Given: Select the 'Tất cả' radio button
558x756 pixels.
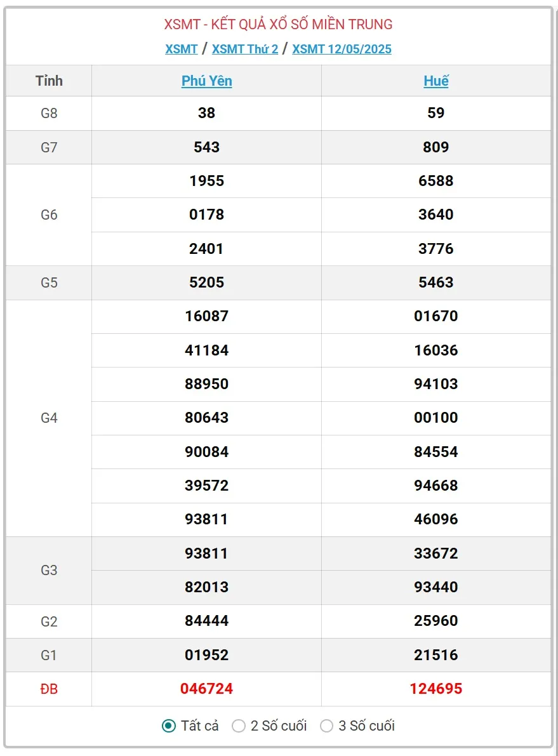Looking at the screenshot, I should (169, 726).
